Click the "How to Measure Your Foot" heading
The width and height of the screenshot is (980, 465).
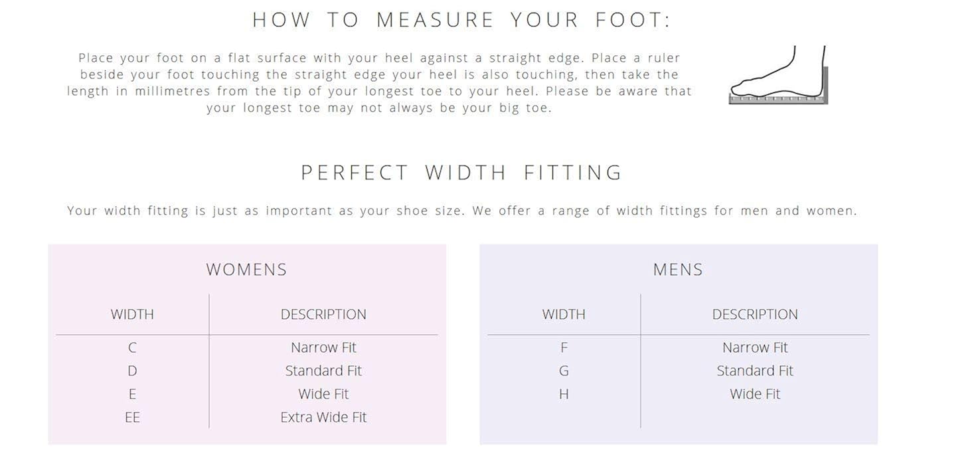[461, 20]
